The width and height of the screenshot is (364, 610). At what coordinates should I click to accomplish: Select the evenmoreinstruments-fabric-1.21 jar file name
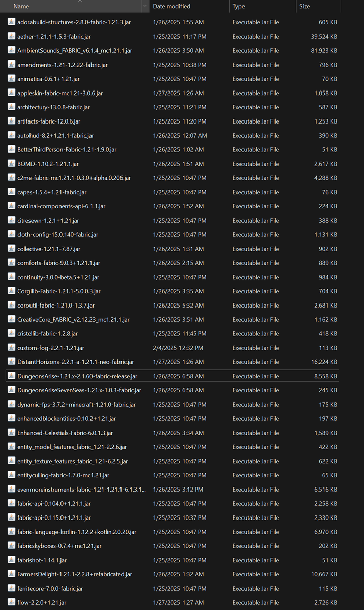(81, 490)
